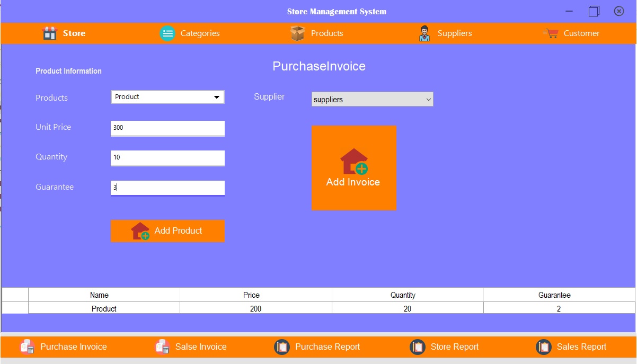Click the PurchaseInvoice heading
The height and width of the screenshot is (364, 637).
point(319,66)
